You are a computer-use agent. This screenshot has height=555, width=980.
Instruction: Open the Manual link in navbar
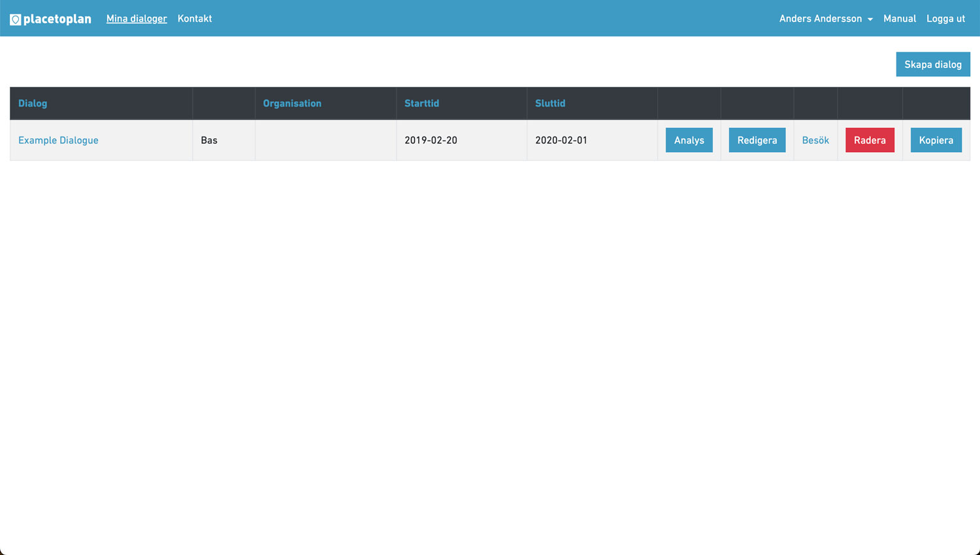(x=899, y=19)
